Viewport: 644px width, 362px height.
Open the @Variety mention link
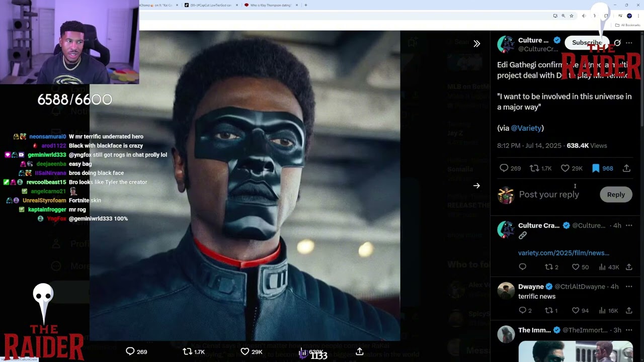pos(526,128)
